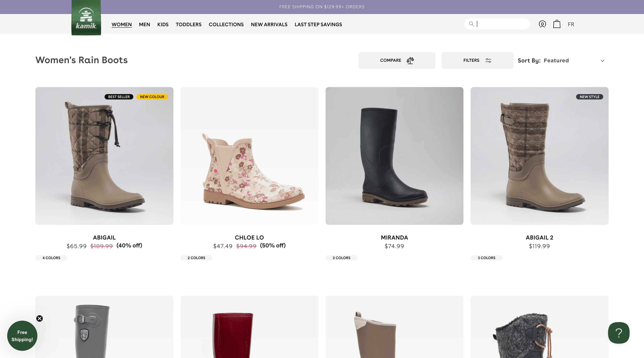Show Abigail's 4 Colors options

click(51, 258)
